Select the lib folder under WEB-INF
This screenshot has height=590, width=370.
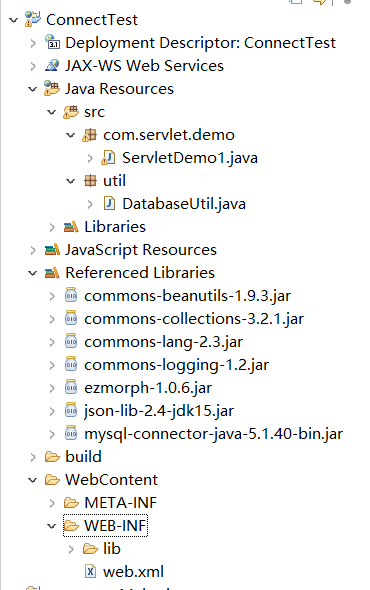(x=112, y=549)
